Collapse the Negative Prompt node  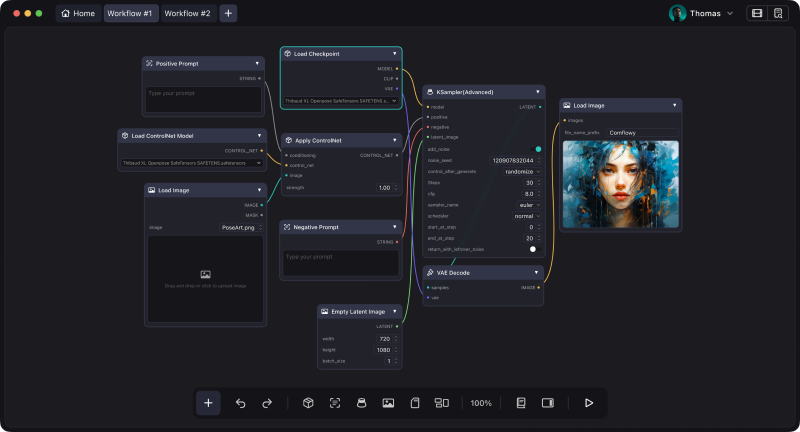point(394,227)
